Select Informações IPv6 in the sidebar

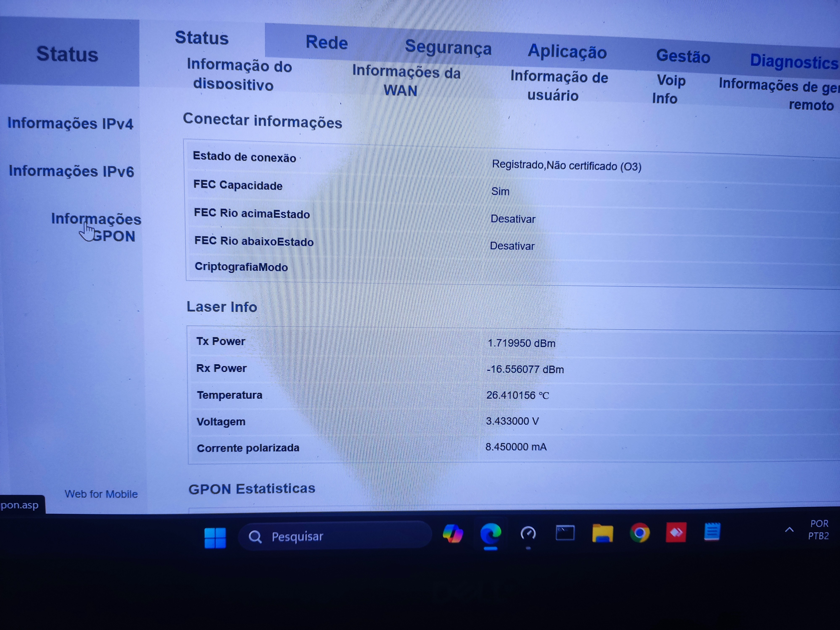click(x=71, y=171)
